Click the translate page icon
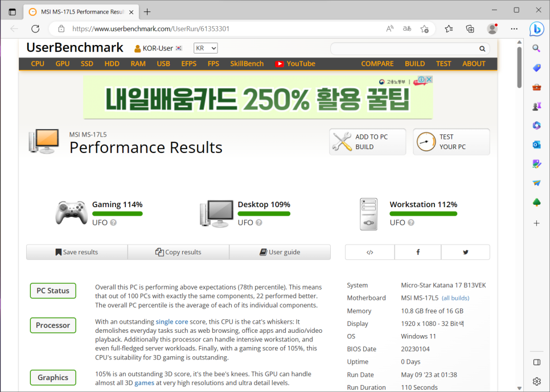 coord(407,29)
